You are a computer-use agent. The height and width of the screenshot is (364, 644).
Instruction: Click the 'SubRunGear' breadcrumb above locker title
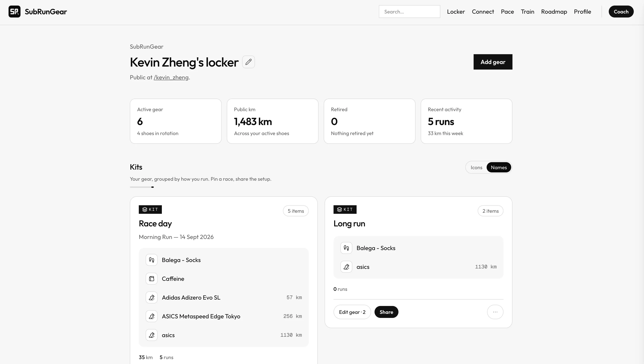(x=147, y=47)
